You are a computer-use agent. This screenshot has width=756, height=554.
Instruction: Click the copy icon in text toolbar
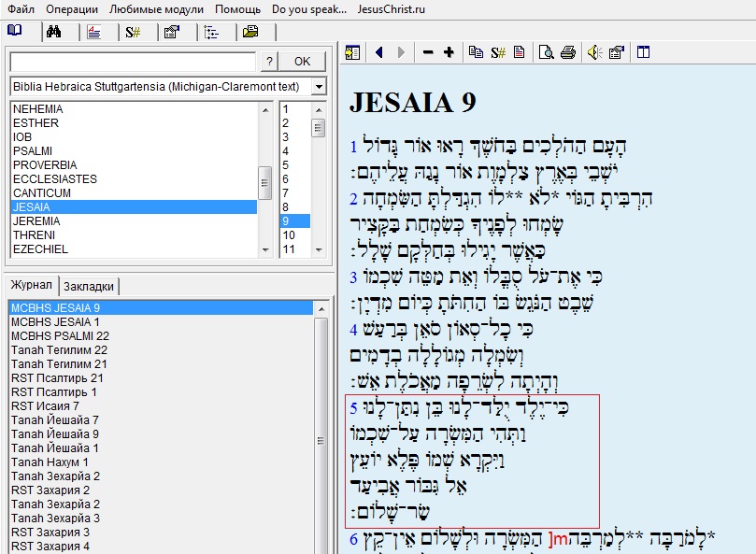pyautogui.click(x=477, y=52)
